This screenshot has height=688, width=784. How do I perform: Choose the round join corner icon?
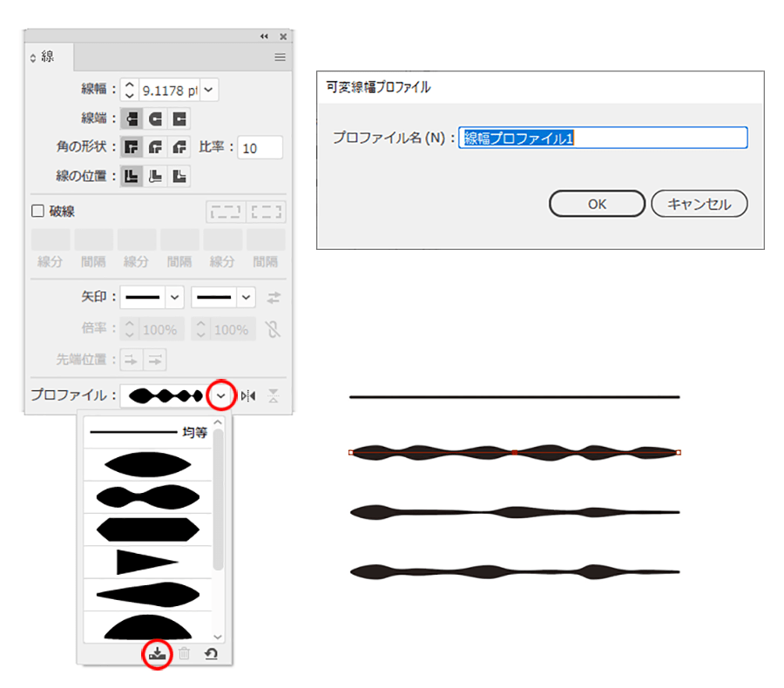[x=156, y=147]
